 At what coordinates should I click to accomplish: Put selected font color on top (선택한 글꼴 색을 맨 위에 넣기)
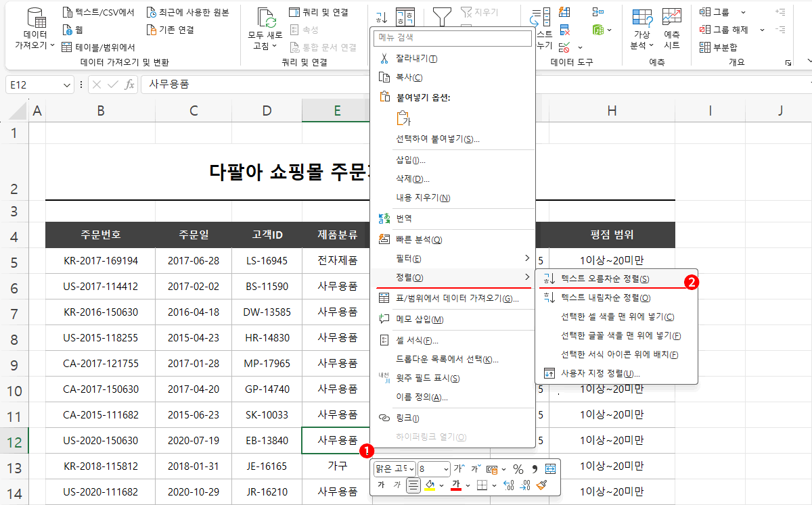(x=616, y=335)
